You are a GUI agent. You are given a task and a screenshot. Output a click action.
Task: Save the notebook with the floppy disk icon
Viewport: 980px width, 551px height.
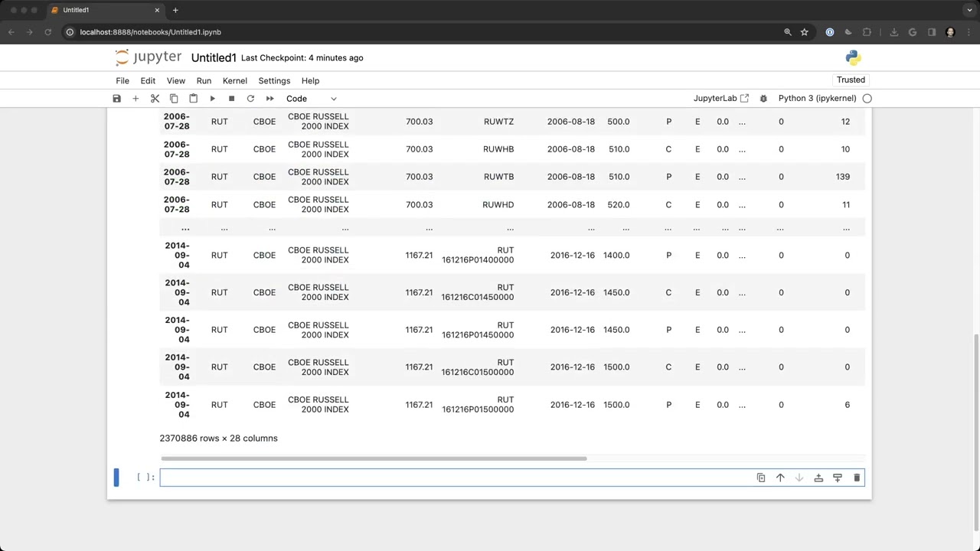pos(116,99)
